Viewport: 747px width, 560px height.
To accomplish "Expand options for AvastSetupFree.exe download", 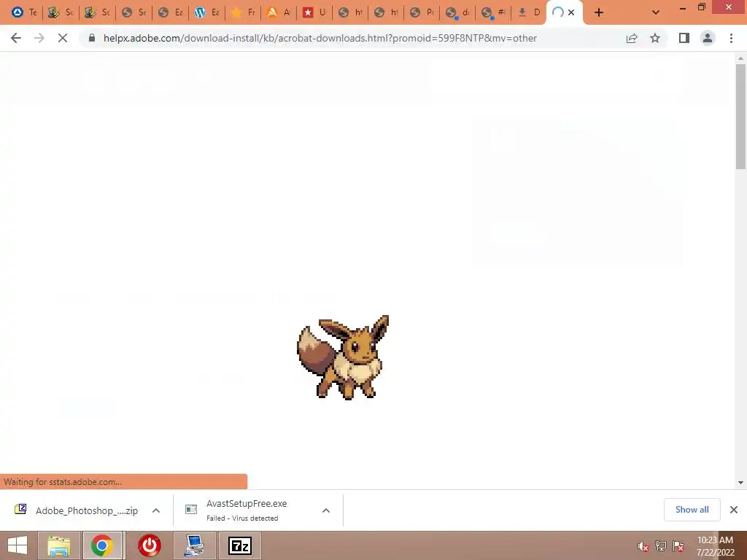I will pos(326,510).
